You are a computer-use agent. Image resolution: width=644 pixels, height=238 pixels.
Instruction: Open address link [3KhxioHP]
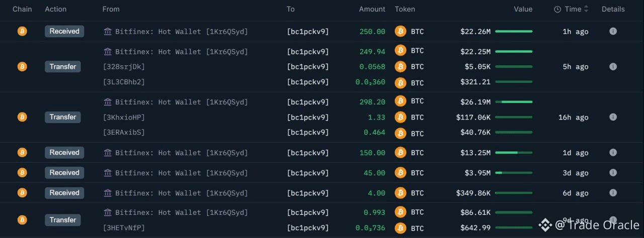click(124, 117)
